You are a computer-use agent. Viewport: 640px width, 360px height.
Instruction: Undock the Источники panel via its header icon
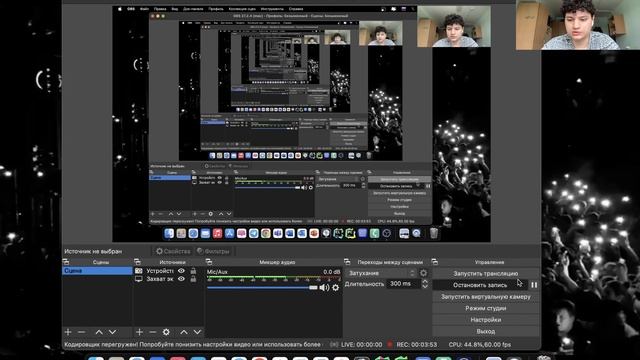pos(137,262)
